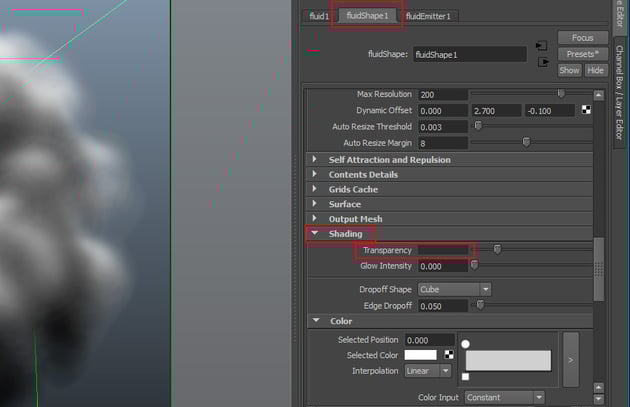This screenshot has width=630, height=407.
Task: Delete ramp entry via square marker
Action: click(x=465, y=377)
